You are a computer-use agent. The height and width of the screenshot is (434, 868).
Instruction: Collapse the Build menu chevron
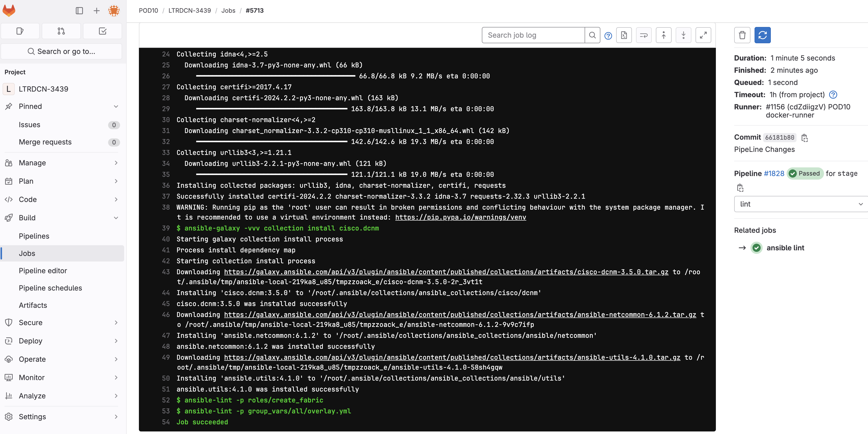click(x=116, y=218)
